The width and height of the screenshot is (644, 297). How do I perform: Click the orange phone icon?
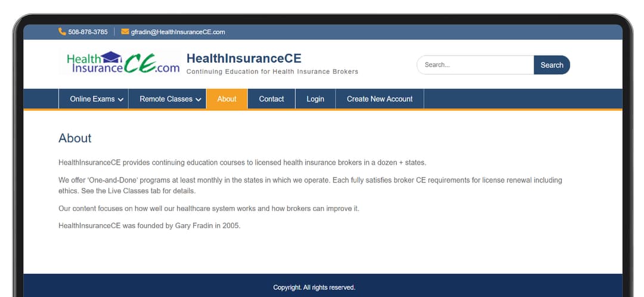coord(62,32)
